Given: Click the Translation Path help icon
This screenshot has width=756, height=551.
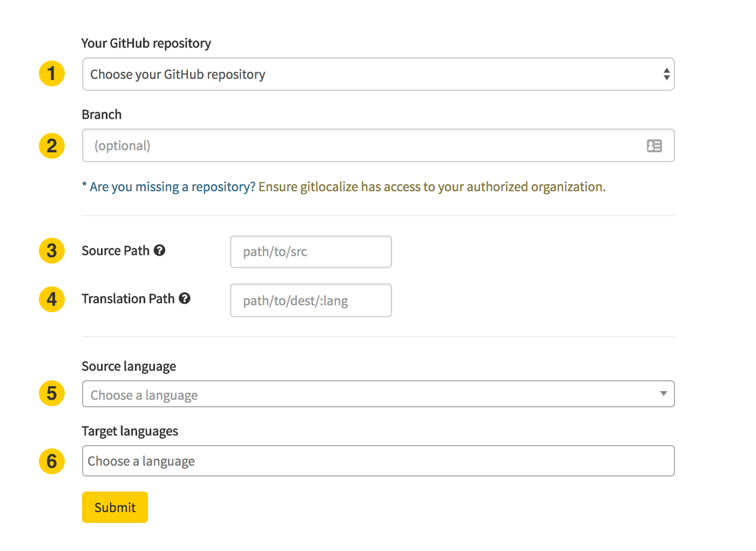Looking at the screenshot, I should click(185, 298).
